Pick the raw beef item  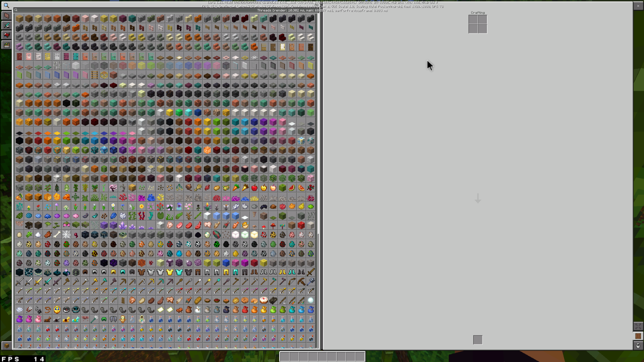click(189, 225)
